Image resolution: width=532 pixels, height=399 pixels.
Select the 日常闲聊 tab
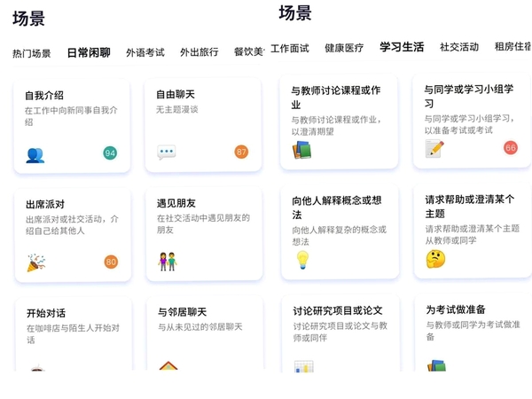pyautogui.click(x=89, y=52)
